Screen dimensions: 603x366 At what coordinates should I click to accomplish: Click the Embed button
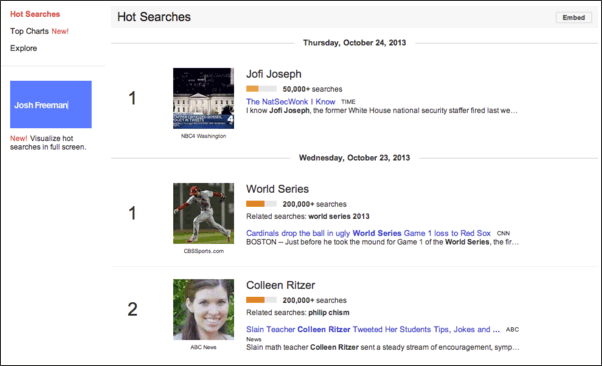click(x=573, y=18)
